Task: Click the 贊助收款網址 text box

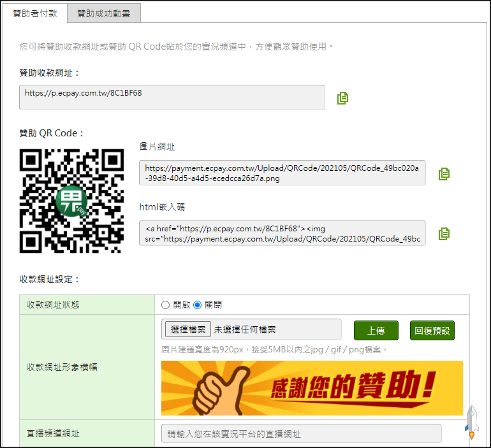Action: pyautogui.click(x=172, y=98)
